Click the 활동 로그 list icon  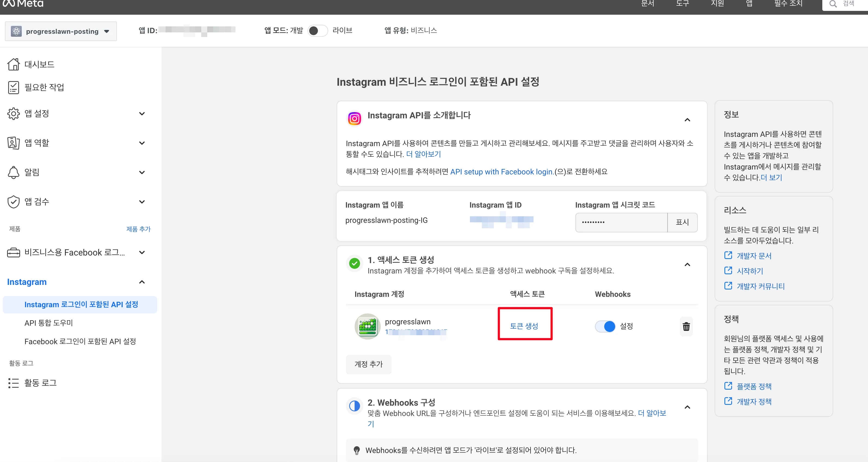click(x=14, y=383)
